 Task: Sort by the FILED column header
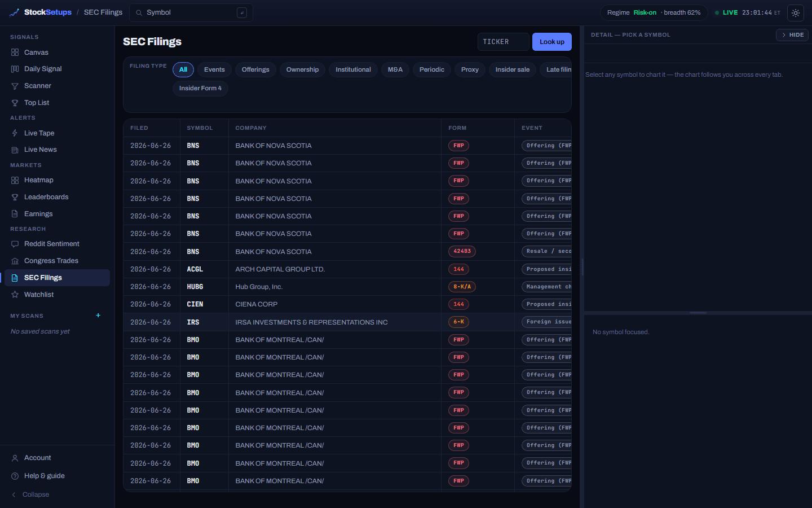click(139, 128)
